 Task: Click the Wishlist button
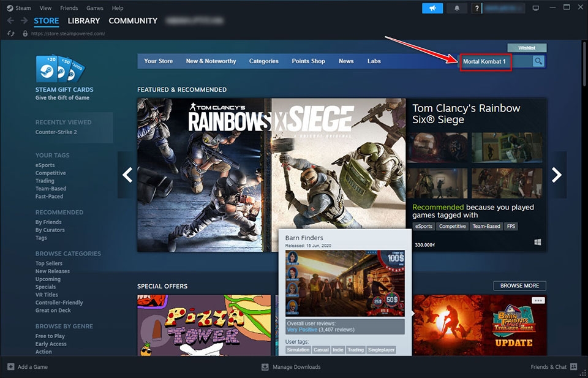coord(527,48)
